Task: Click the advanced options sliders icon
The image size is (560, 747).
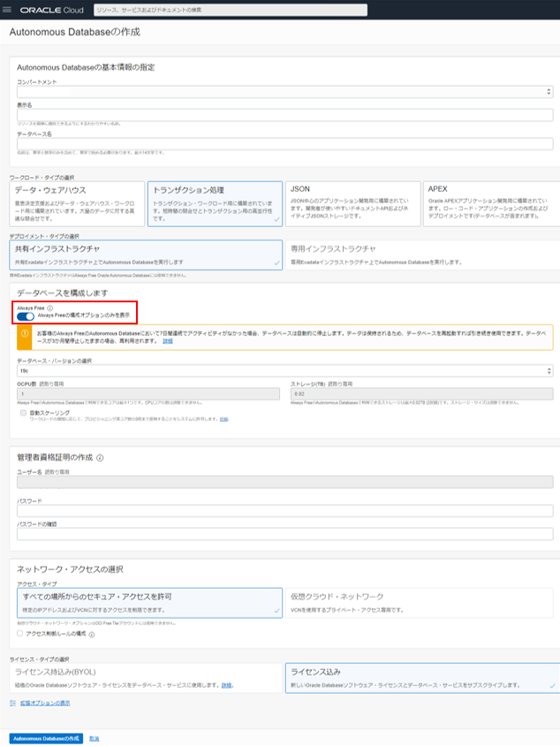Action: click(13, 703)
